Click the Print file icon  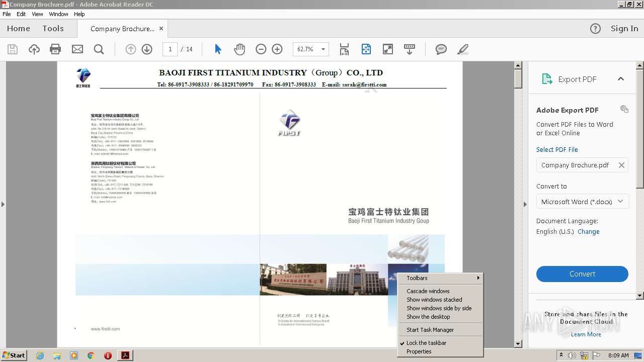(x=55, y=49)
